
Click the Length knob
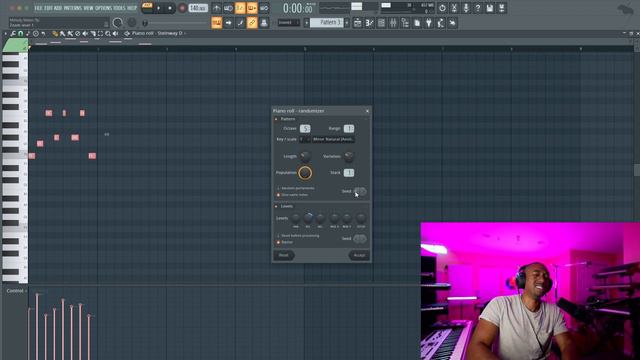305,156
